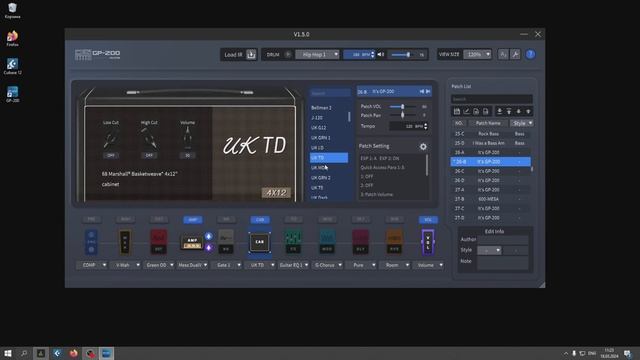Image resolution: width=640 pixels, height=360 pixels.
Task: Open the Gate 1 model dropdown
Action: [227, 265]
